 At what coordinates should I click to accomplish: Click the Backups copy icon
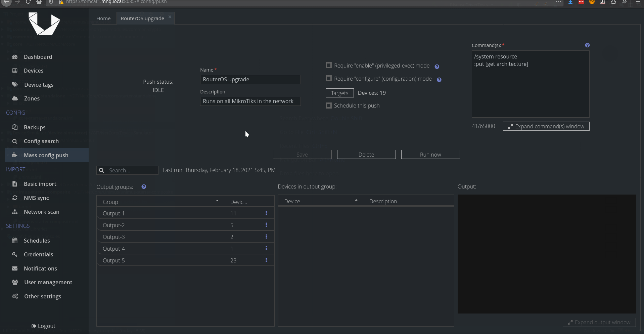pyautogui.click(x=15, y=127)
